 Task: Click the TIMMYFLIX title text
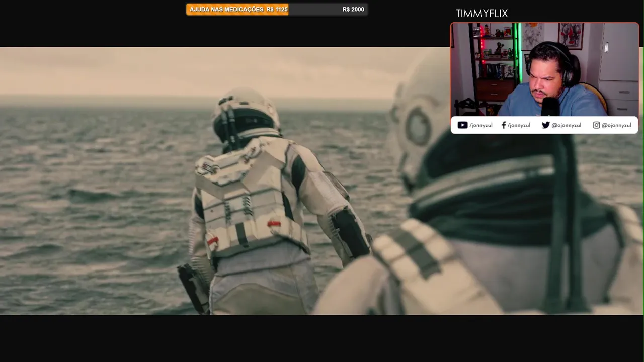(x=481, y=14)
